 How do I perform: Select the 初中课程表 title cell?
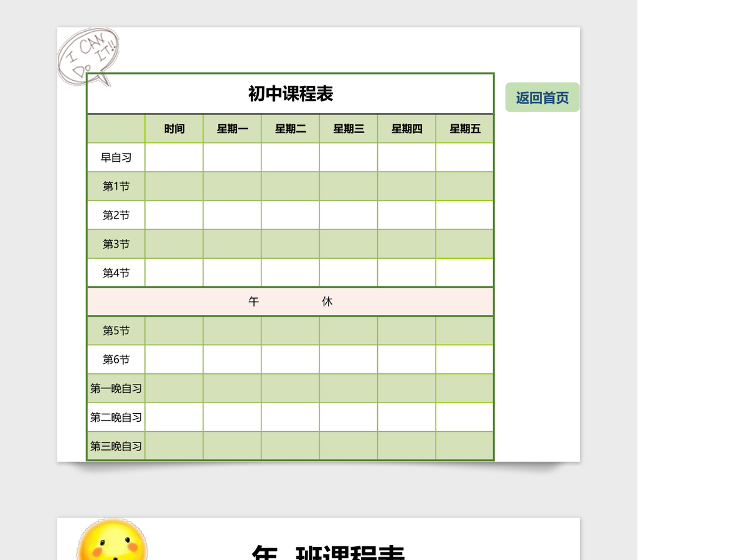291,94
